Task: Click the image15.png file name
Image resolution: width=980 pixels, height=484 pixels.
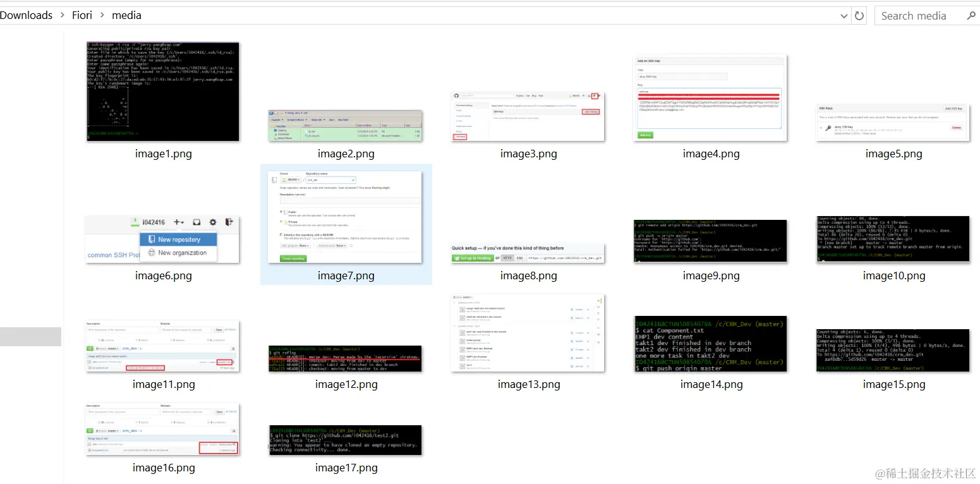Action: [x=893, y=384]
